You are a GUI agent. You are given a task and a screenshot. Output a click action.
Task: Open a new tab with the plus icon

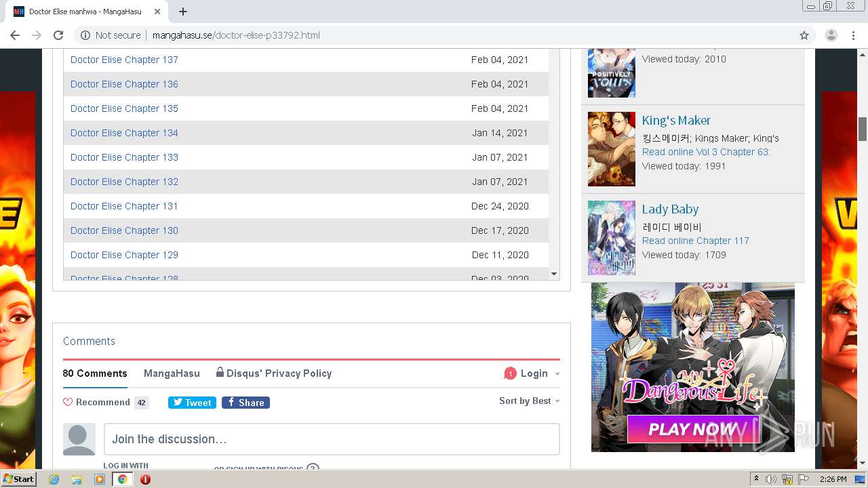coord(183,12)
